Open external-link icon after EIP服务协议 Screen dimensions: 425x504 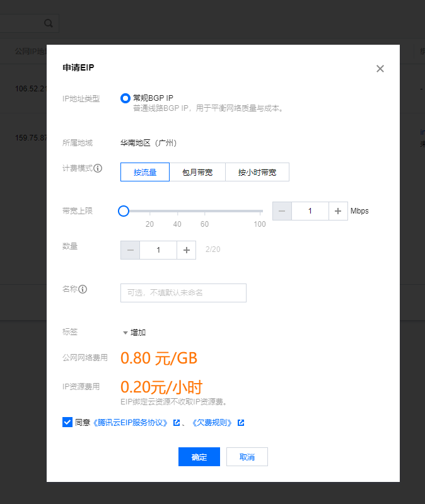coord(177,422)
